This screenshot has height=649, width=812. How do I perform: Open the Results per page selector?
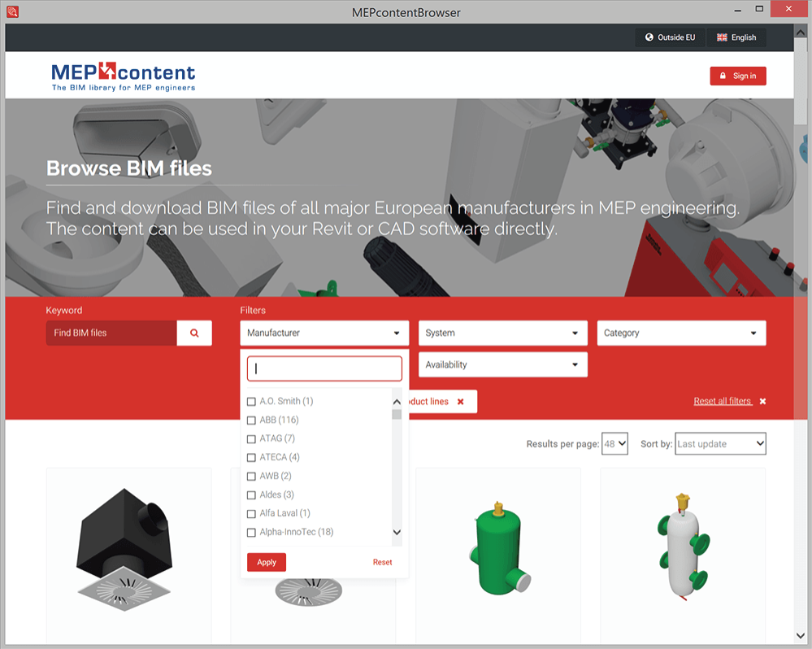tap(614, 444)
